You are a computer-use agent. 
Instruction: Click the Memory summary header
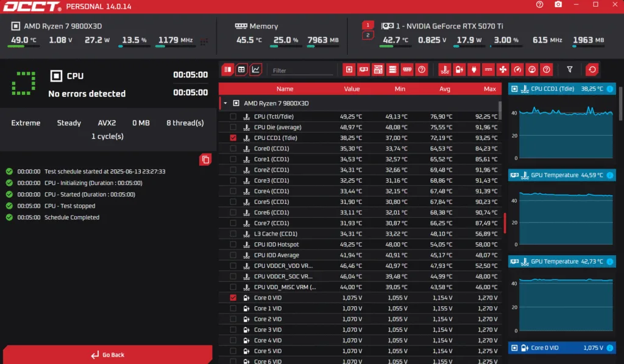(257, 26)
